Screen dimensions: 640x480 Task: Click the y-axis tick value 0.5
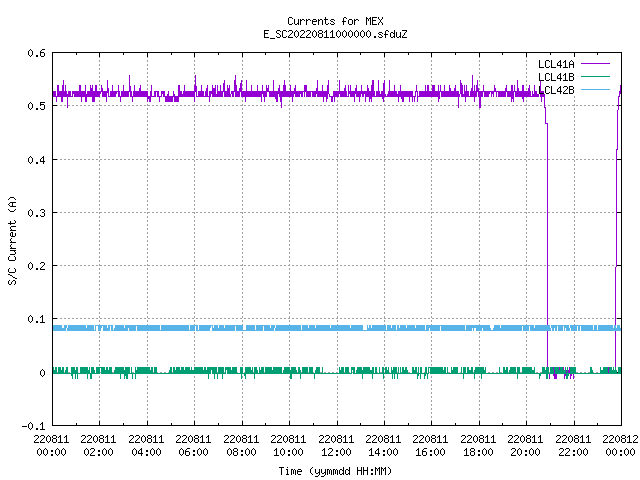click(x=36, y=106)
